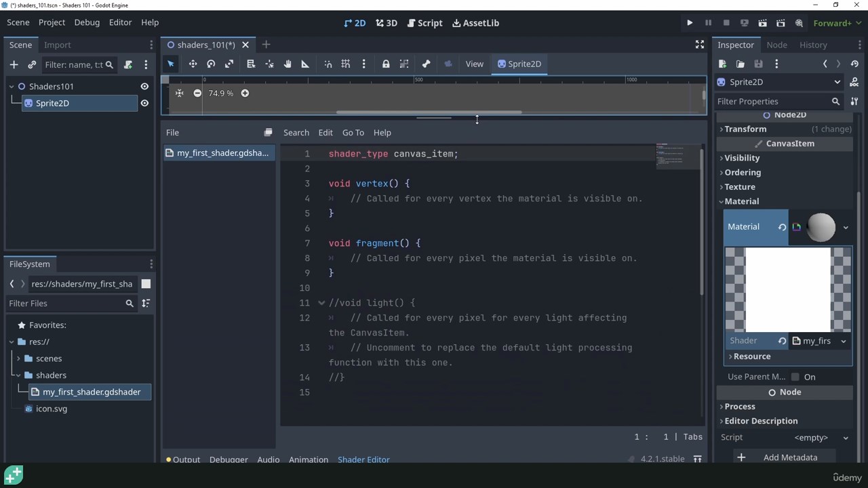
Task: Switch to the 3D workspace
Action: [x=387, y=23]
